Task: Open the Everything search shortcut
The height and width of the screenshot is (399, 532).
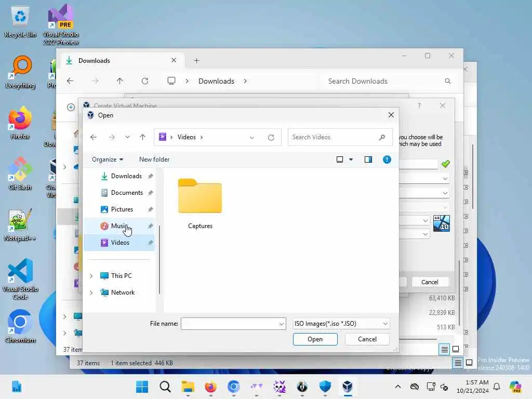Action: coord(20,72)
